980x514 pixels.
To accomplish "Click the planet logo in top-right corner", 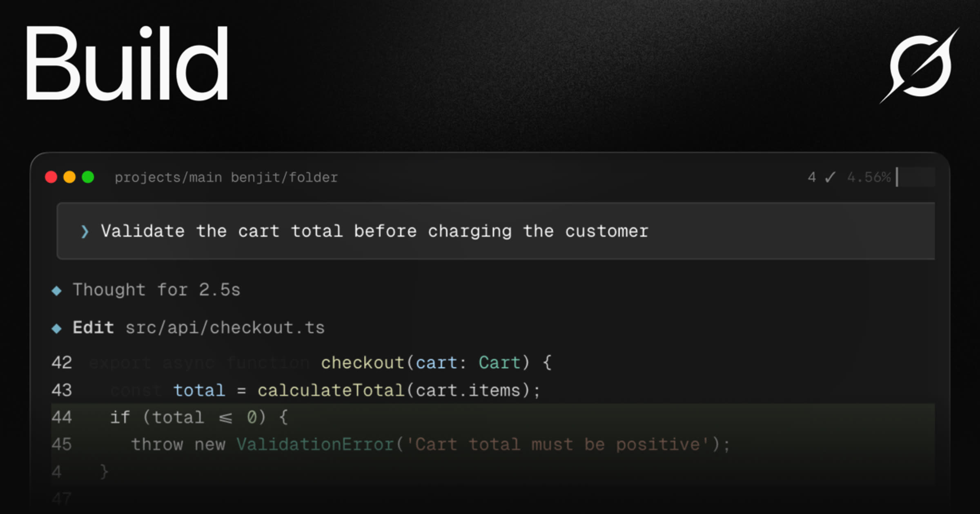I will (x=919, y=65).
